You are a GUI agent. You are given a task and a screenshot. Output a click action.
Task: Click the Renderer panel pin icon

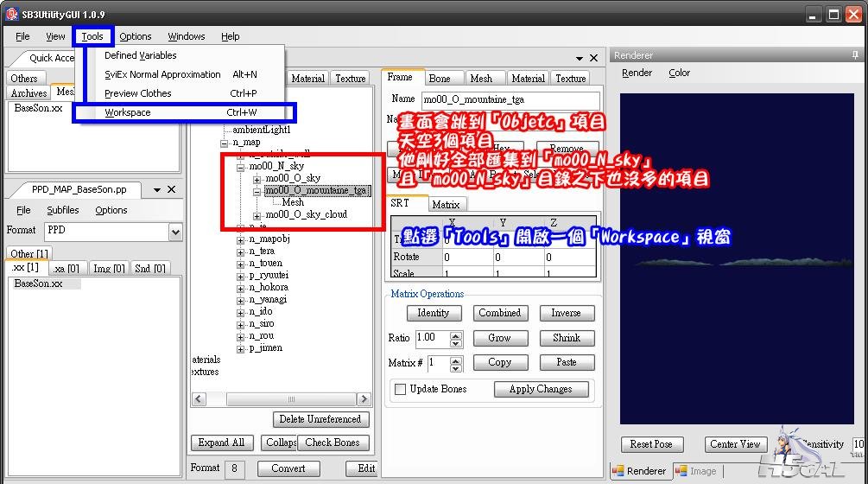[855, 55]
